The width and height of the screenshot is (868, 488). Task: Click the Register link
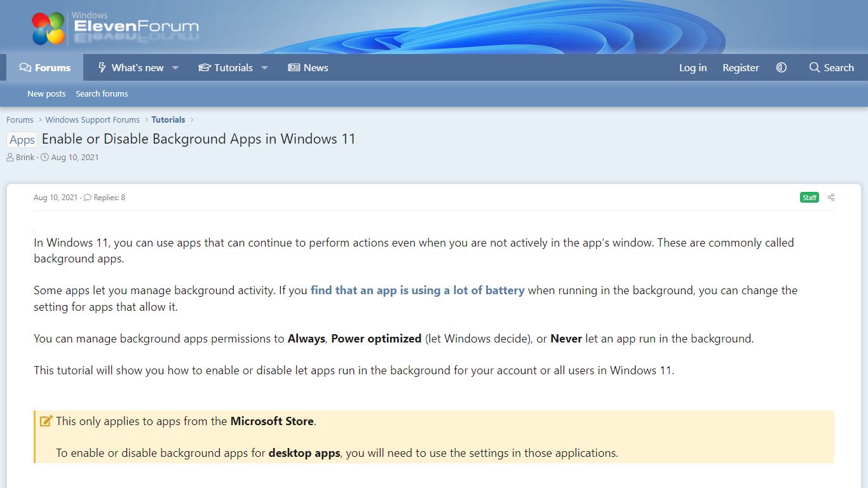coord(740,67)
